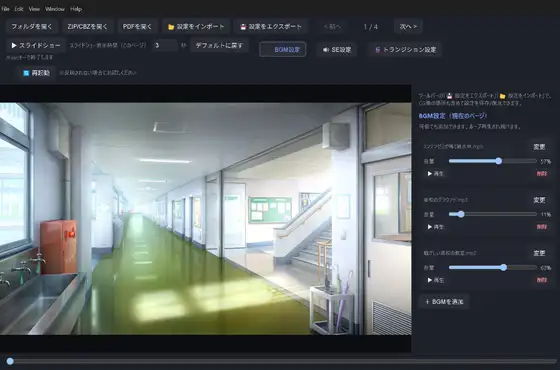Adjust the volume slider showing 11%
The height and width of the screenshot is (370, 560).
[x=492, y=214]
